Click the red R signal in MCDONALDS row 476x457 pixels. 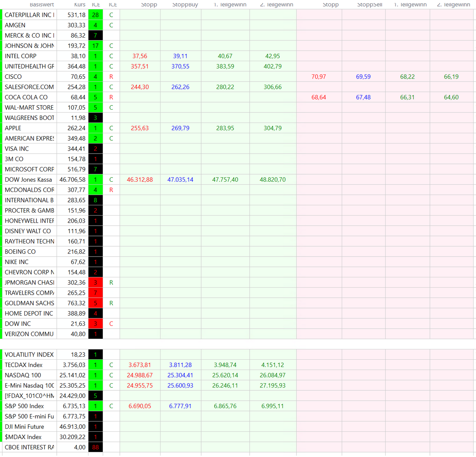[x=111, y=190]
